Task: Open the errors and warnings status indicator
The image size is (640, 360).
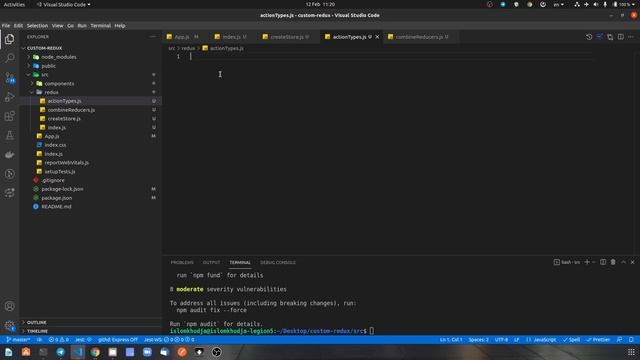Action: point(59,340)
